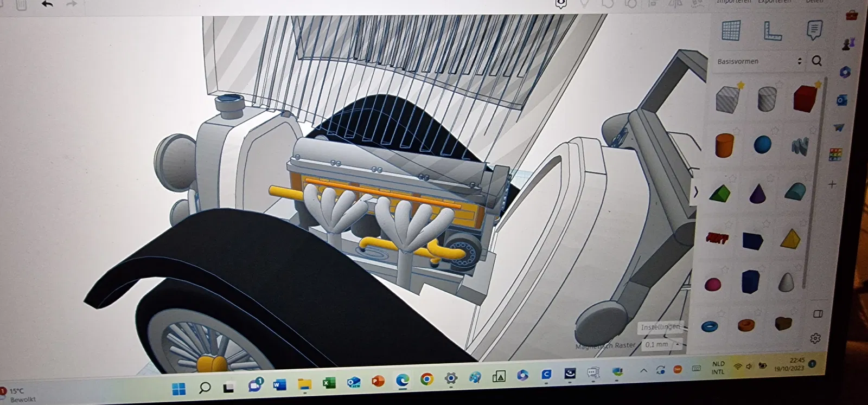Select the striped hole cylinder shape
The image size is (868, 405).
click(767, 99)
